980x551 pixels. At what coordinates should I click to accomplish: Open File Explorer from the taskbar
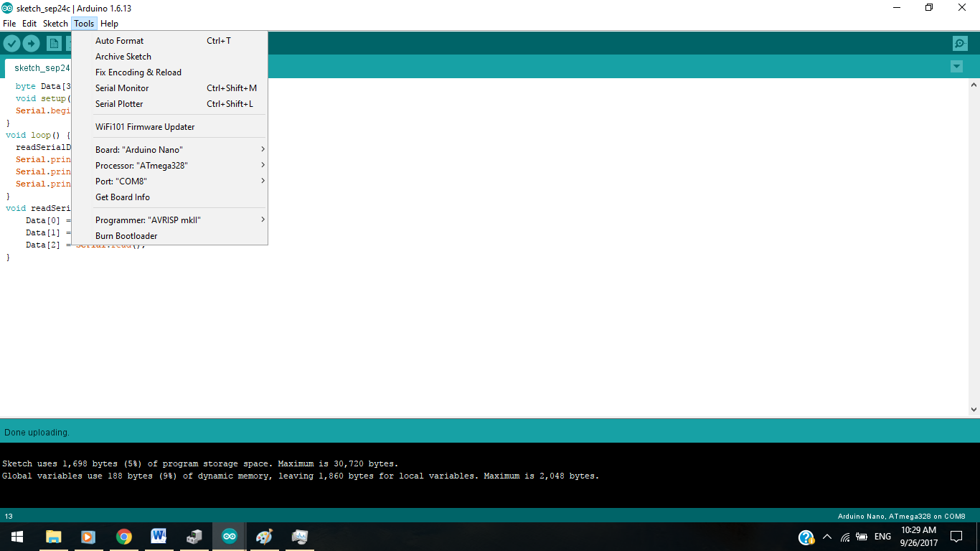54,537
